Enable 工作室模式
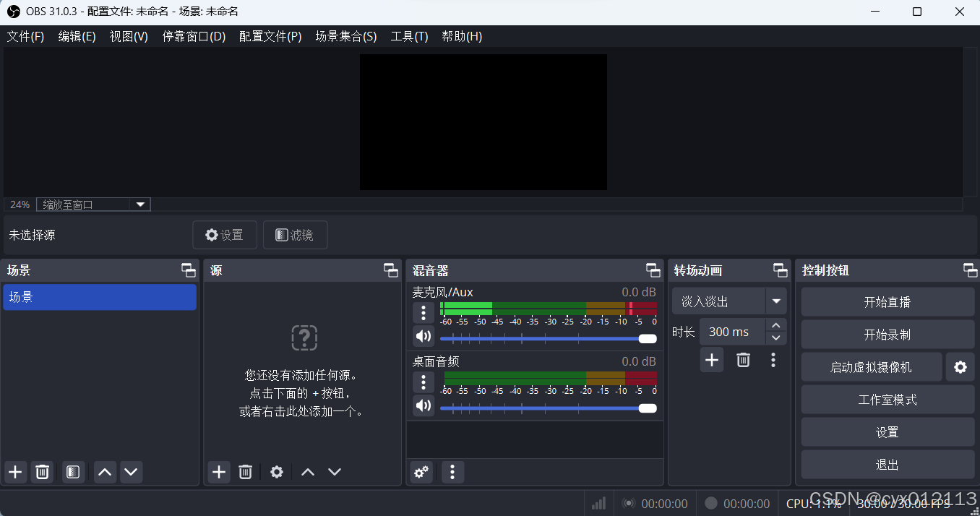Image resolution: width=980 pixels, height=516 pixels. 887,399
